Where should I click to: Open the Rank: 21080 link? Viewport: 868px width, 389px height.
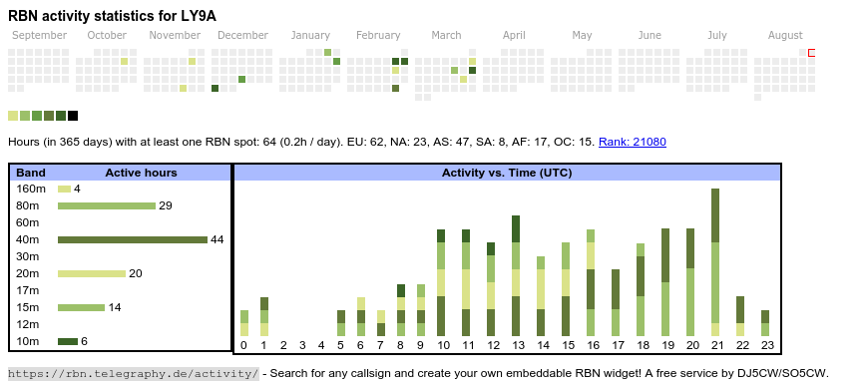coord(633,142)
